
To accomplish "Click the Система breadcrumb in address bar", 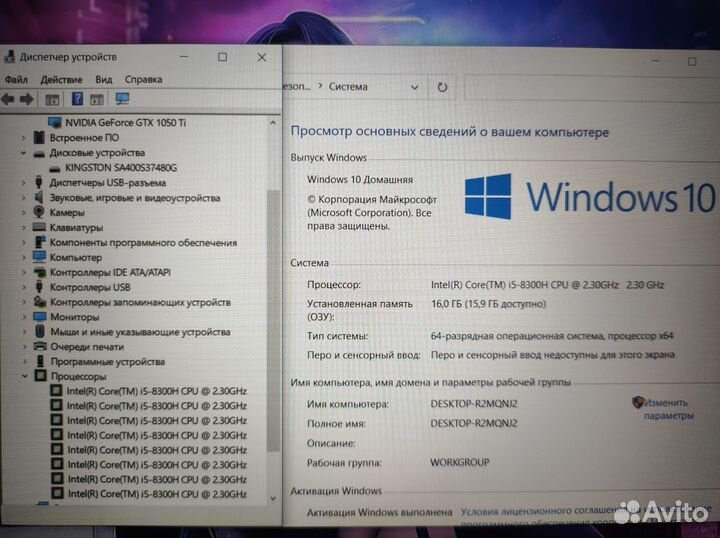I will pos(348,87).
